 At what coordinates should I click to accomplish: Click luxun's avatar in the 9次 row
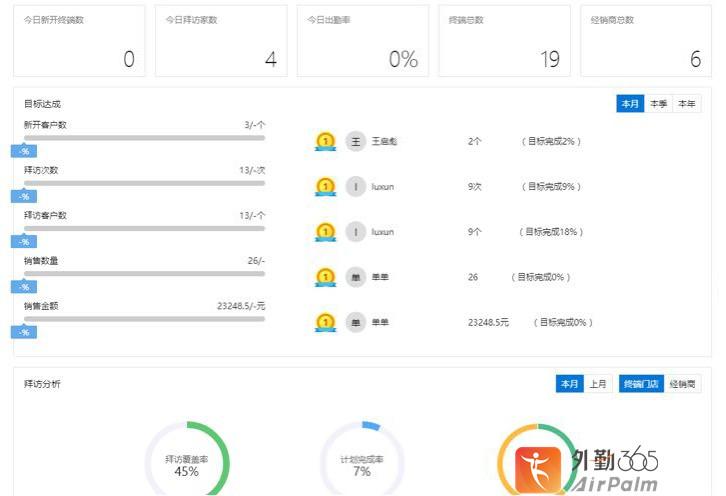(355, 186)
